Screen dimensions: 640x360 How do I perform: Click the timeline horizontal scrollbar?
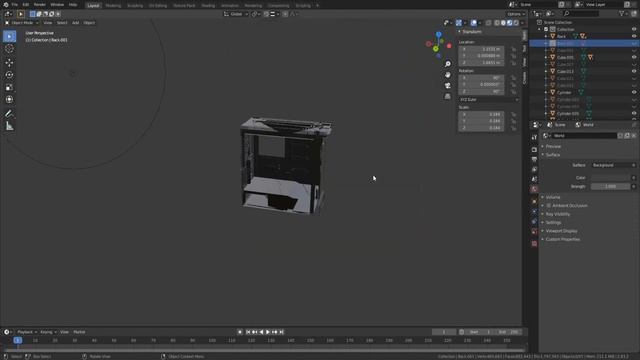(x=264, y=350)
